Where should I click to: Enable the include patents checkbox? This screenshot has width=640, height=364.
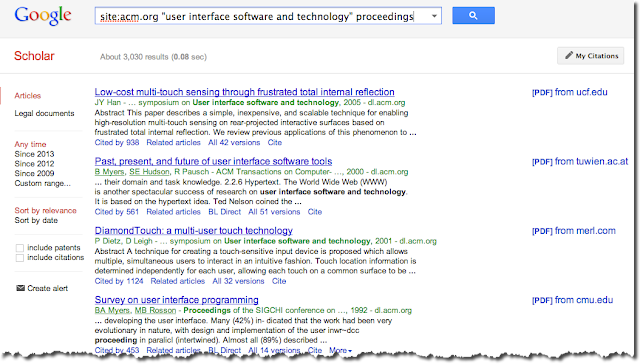point(20,248)
